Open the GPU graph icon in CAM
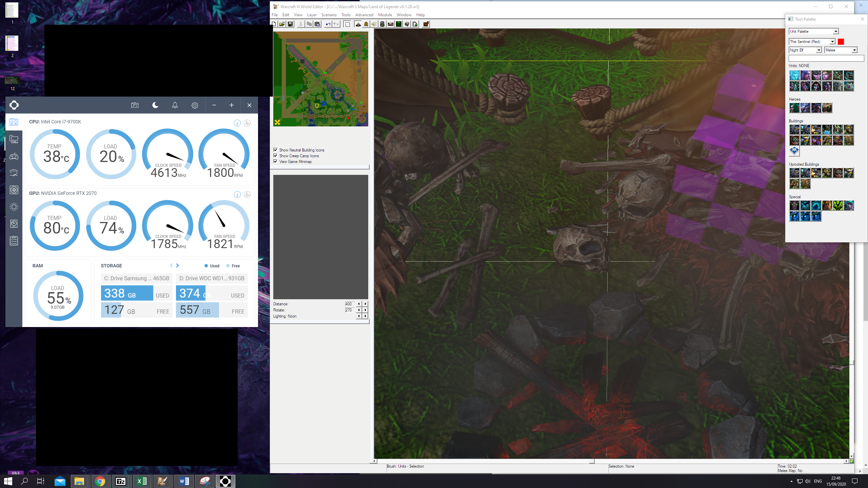868x488 pixels. pyautogui.click(x=247, y=195)
